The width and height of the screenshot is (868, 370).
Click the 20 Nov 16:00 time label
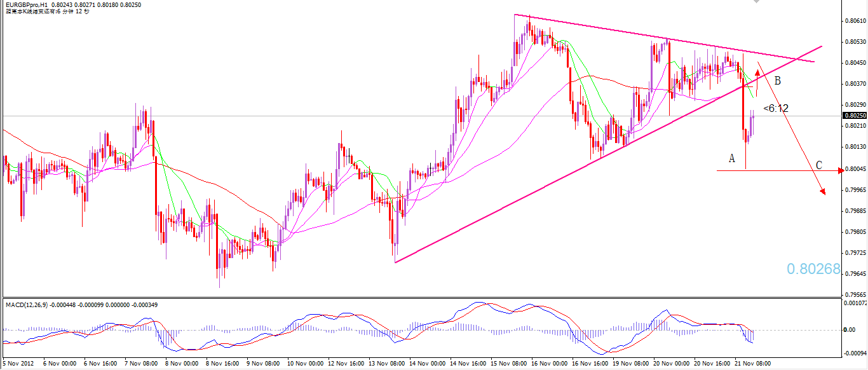(x=712, y=364)
